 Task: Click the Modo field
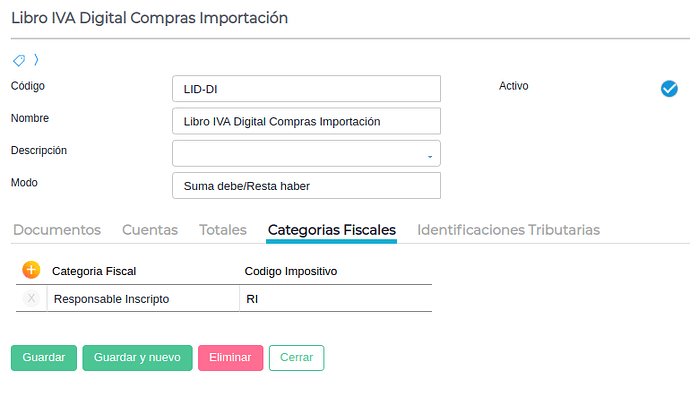(306, 186)
